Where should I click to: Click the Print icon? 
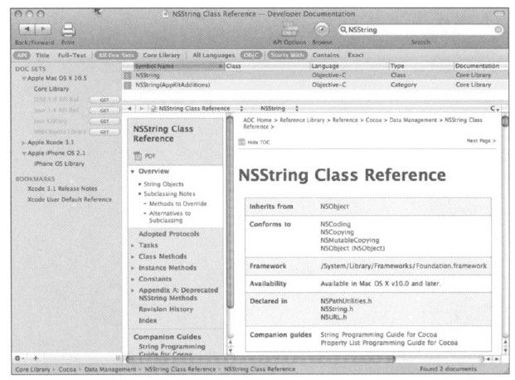pos(68,30)
